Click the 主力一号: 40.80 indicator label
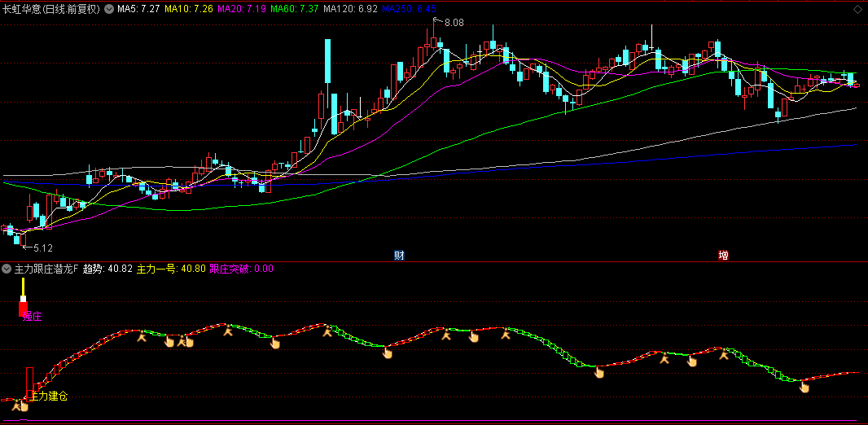The height and width of the screenshot is (425, 868). [x=171, y=269]
